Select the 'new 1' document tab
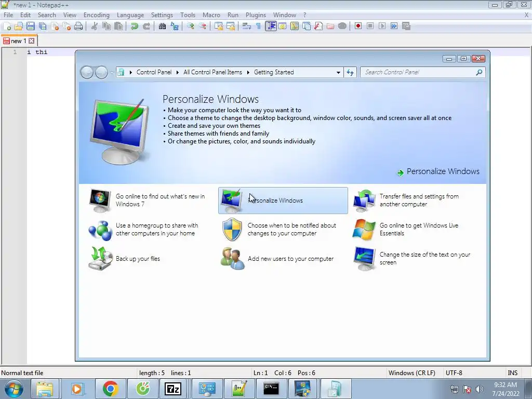Screen dimensions: 532x399 coord(18,41)
